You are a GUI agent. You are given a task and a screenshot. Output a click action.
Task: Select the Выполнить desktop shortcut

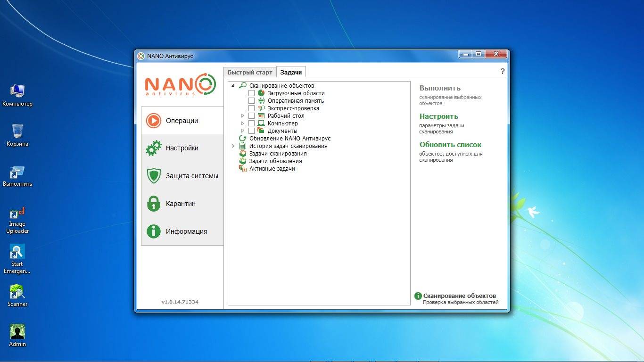17,176
